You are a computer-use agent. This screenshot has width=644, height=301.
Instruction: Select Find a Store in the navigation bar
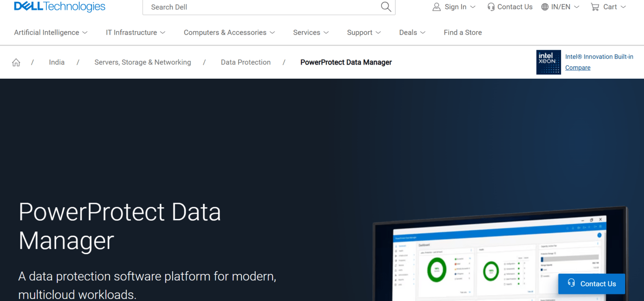point(462,32)
